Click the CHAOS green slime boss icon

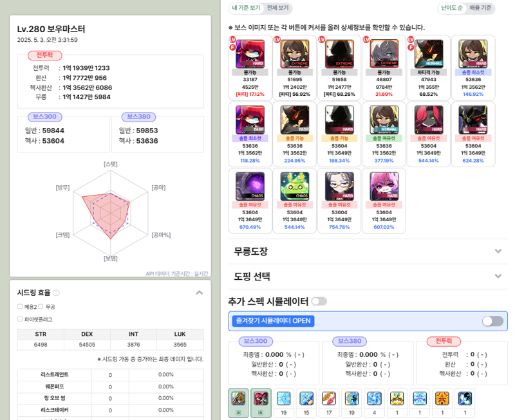295,186
